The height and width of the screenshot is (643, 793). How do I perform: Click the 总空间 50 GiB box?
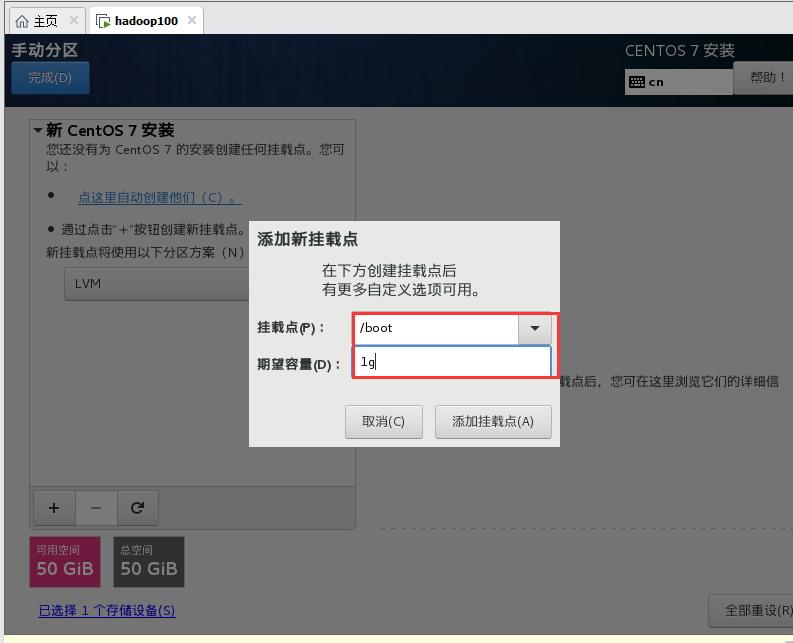coord(149,562)
